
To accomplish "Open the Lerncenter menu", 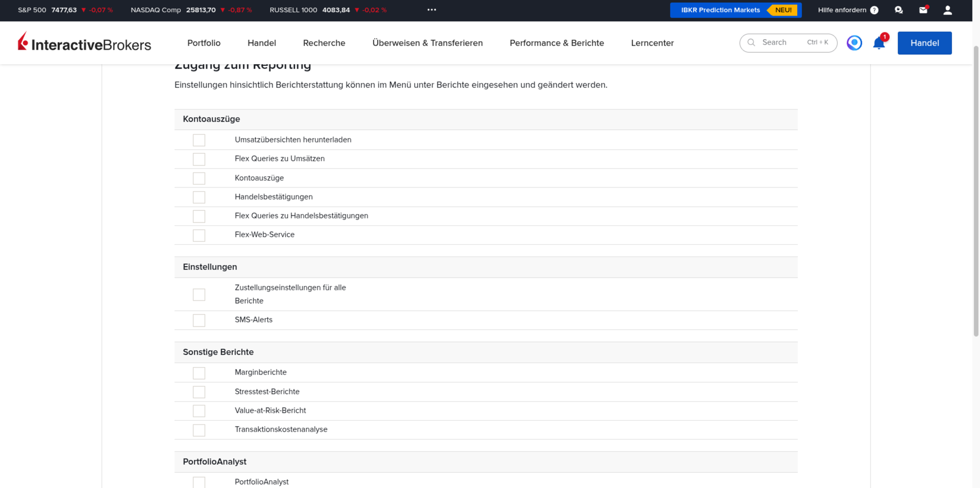I will pos(653,43).
